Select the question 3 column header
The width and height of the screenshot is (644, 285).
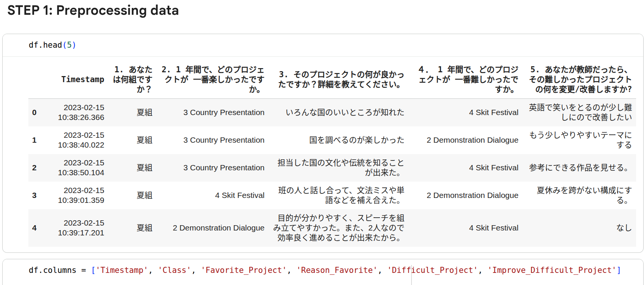[x=341, y=79]
